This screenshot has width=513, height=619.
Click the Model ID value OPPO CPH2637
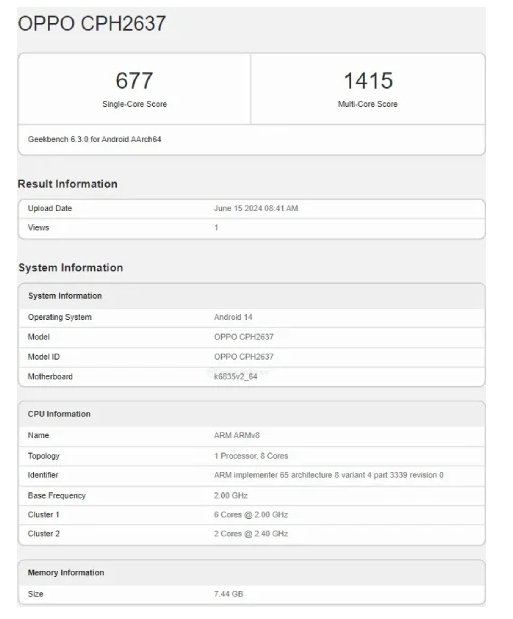[244, 357]
